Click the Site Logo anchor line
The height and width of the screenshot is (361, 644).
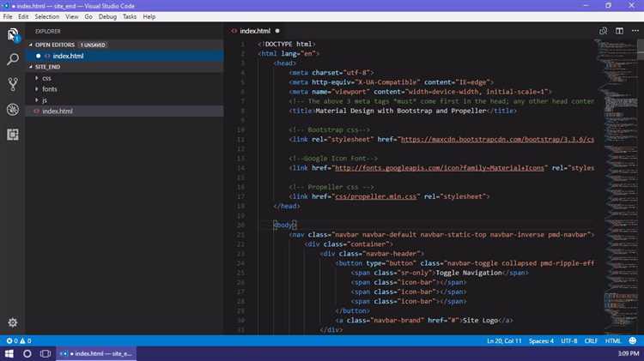click(424, 321)
